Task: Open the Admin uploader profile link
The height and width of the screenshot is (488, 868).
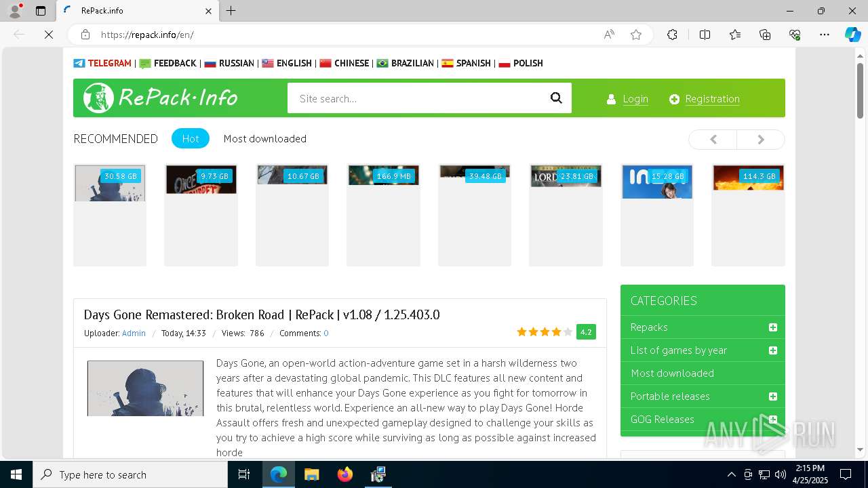Action: (x=134, y=333)
